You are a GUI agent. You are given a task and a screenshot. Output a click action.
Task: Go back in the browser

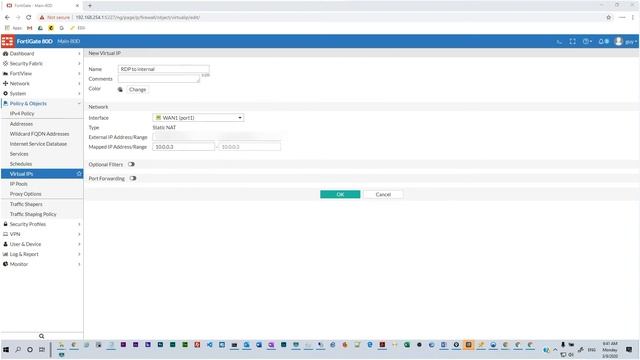pyautogui.click(x=7, y=18)
